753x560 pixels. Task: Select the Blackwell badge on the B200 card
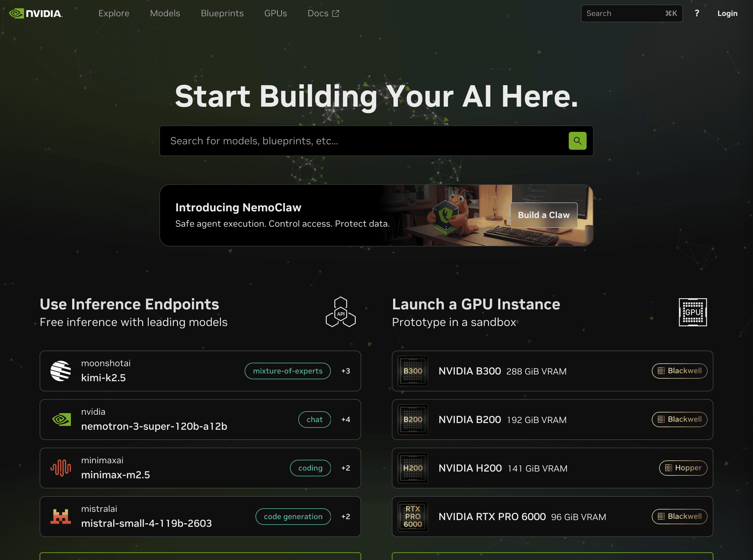(x=679, y=419)
